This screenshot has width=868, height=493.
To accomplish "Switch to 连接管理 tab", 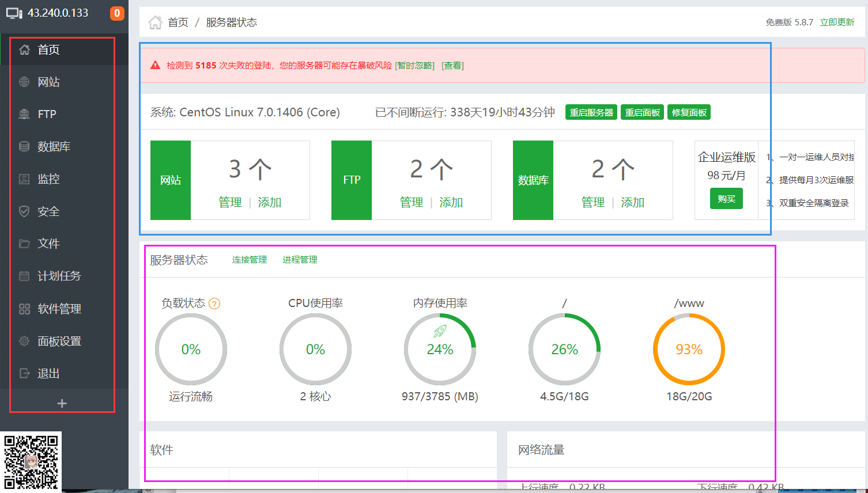I will [249, 260].
